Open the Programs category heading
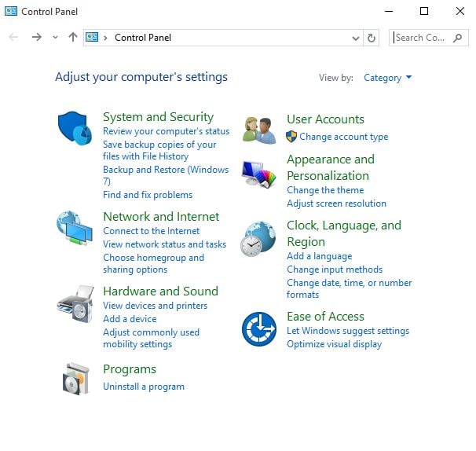This screenshot has height=451, width=476. 130,369
